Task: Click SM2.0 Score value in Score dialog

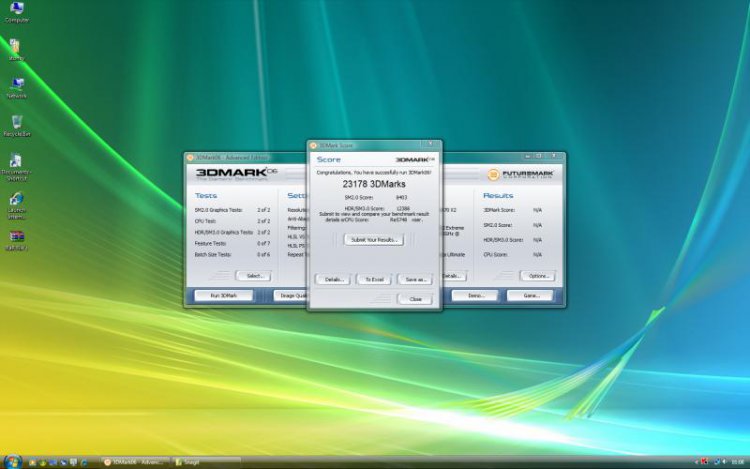Action: [x=401, y=197]
